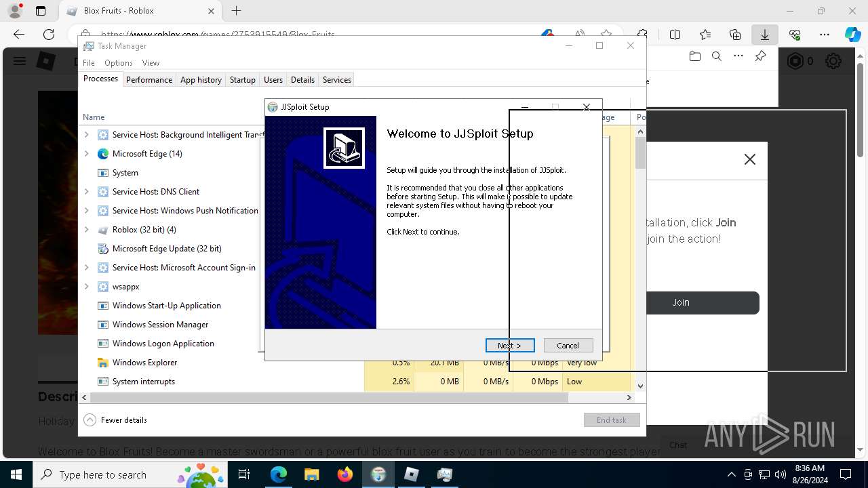This screenshot has height=488, width=868.
Task: Pin the downloads panel
Action: click(760, 57)
